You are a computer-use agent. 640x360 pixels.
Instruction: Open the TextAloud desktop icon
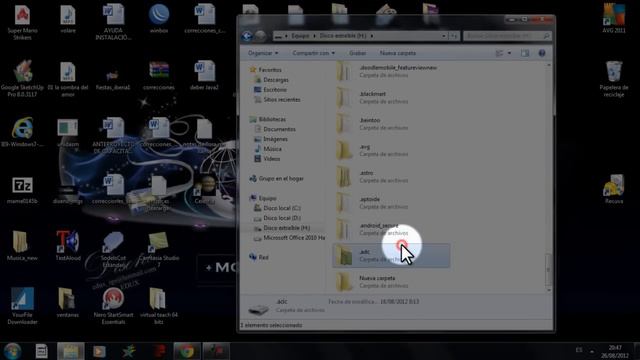point(68,245)
